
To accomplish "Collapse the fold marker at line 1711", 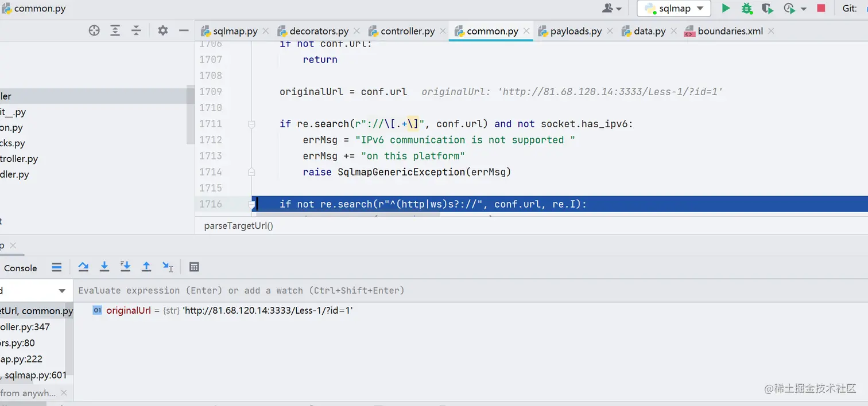I will [251, 124].
